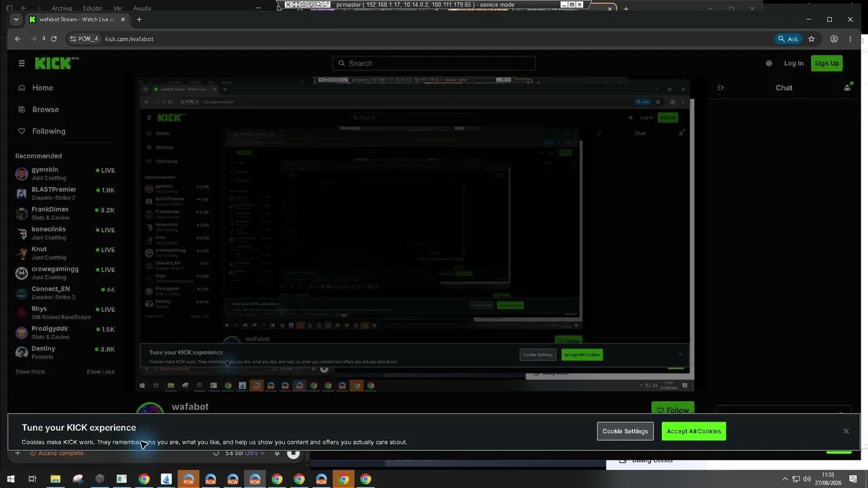
Task: Bookmark this page with the star icon
Action: pos(811,39)
